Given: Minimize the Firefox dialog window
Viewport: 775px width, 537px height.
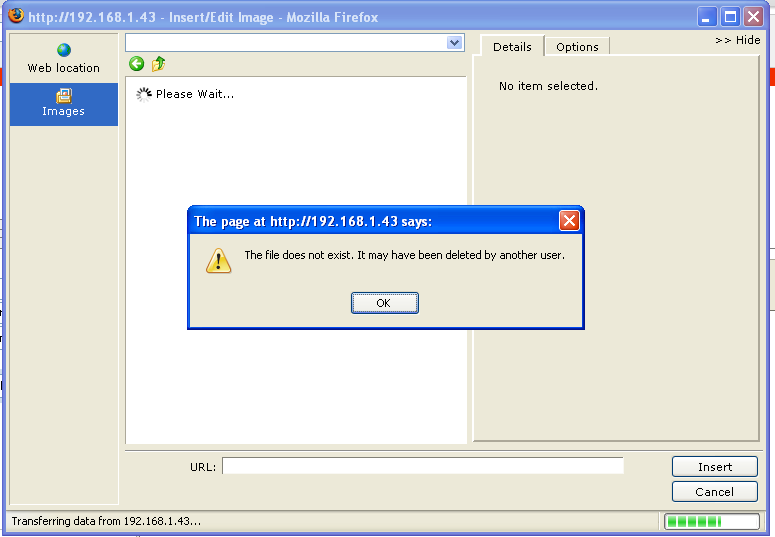Looking at the screenshot, I should pos(706,17).
